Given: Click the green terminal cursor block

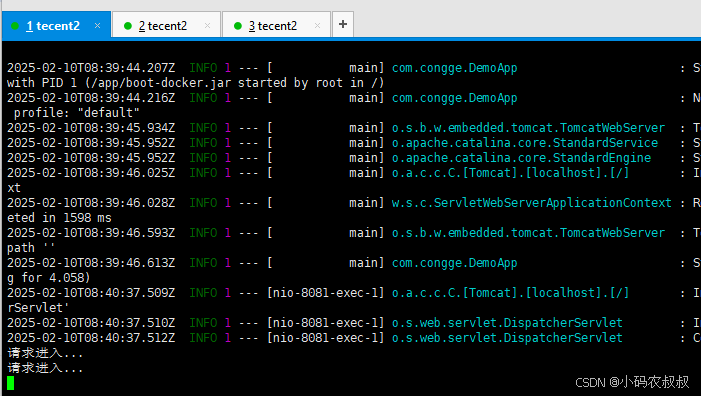Looking at the screenshot, I should coord(11,383).
